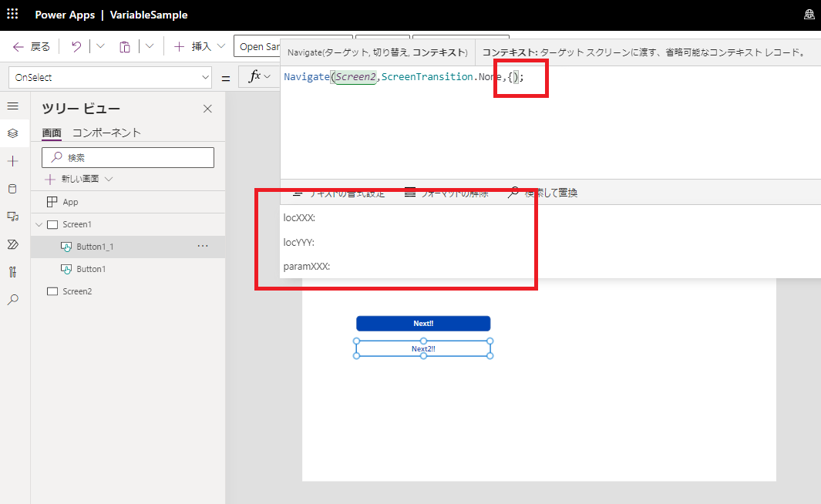
Task: Toggle the hamburger menu in sidebar
Action: [13, 106]
